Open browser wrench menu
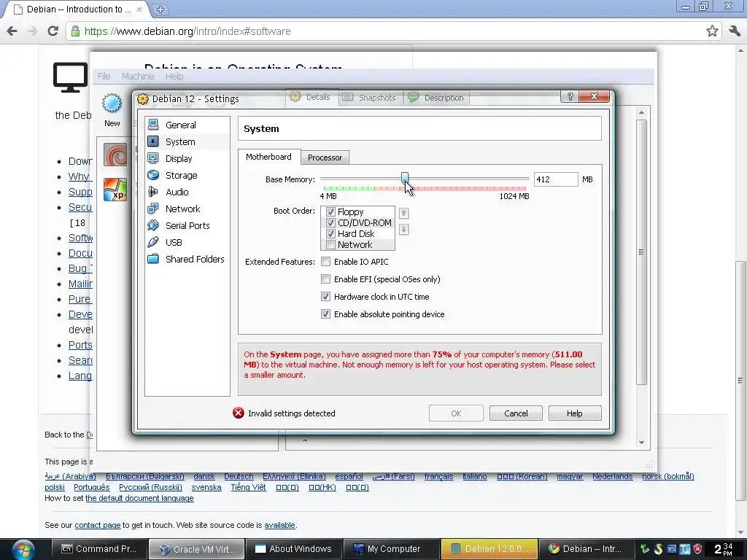This screenshot has height=560, width=747. (x=735, y=31)
